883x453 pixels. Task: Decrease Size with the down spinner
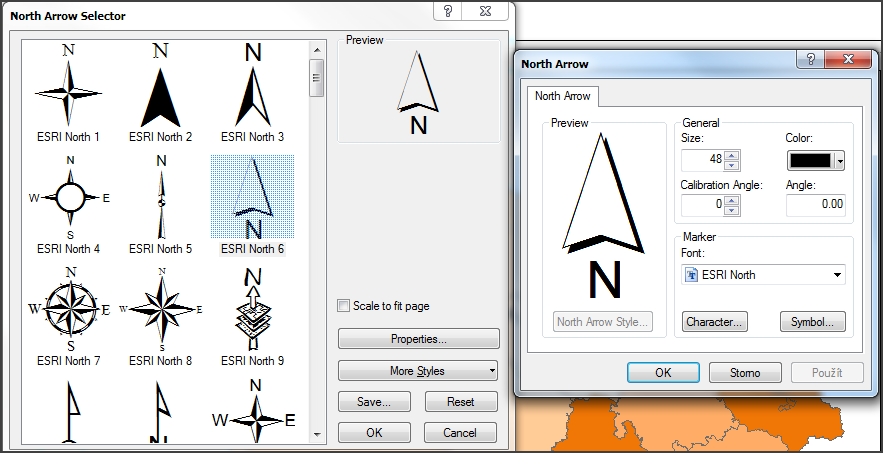[x=732, y=165]
